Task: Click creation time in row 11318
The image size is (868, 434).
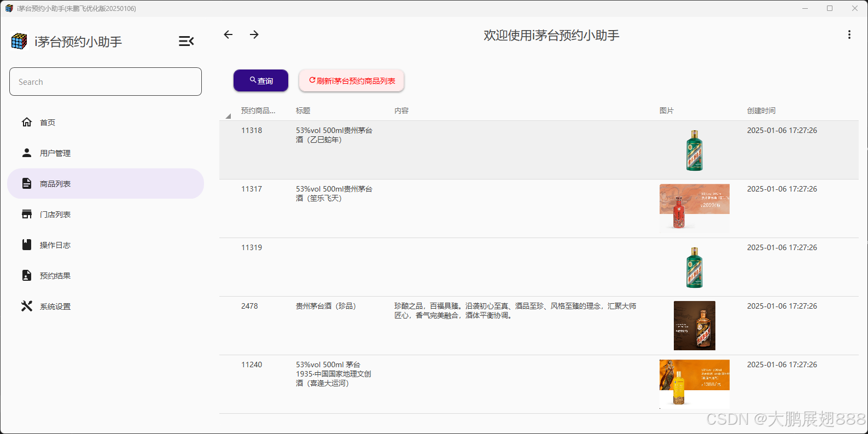Action: point(782,130)
